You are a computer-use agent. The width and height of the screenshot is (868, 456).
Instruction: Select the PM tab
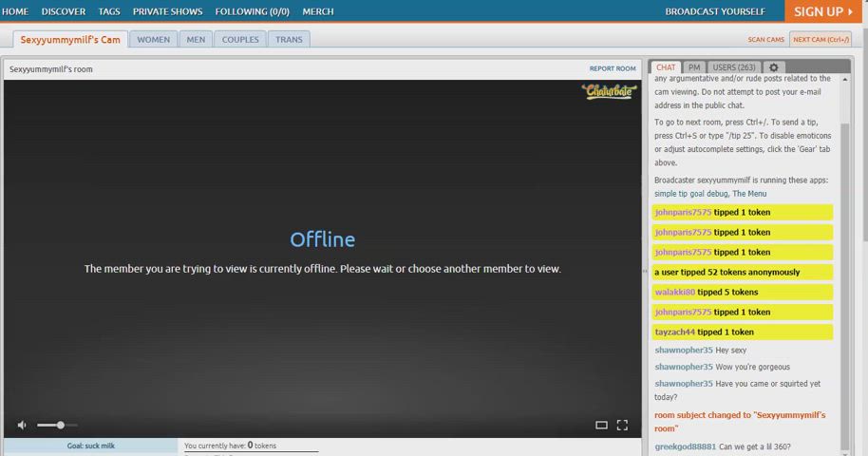694,67
